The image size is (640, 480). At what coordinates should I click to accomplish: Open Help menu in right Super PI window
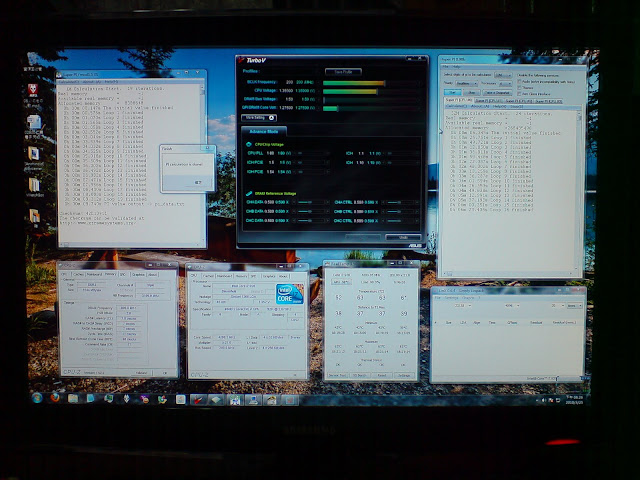point(457,67)
